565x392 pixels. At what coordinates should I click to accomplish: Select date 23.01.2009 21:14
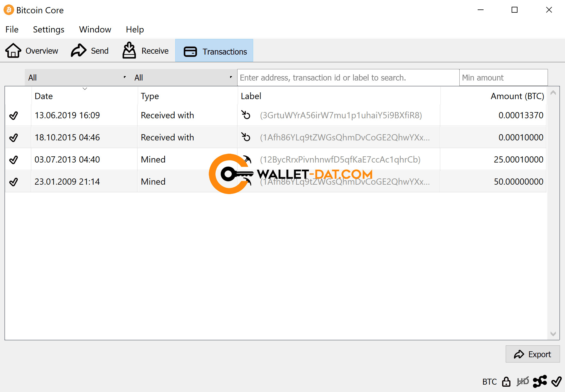pos(67,182)
